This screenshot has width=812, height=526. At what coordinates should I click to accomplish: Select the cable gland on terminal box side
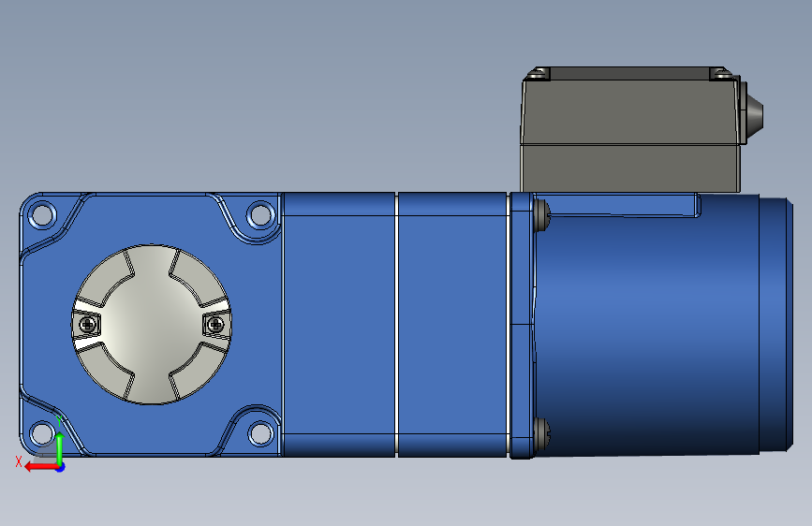[x=754, y=114]
